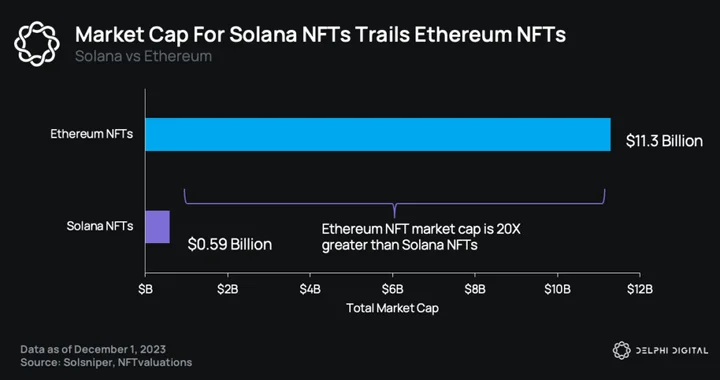Click the $6B tick label
Screen dimensions: 720x380
point(393,290)
